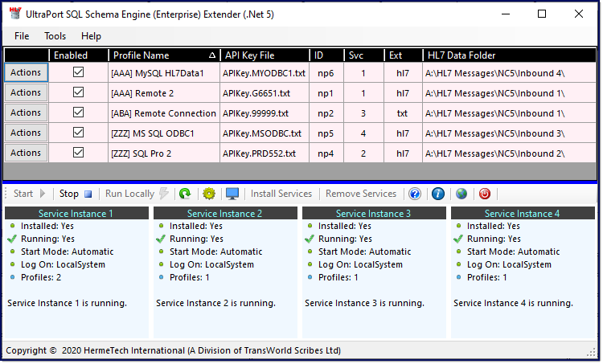Open the Help menu
Viewport: 603px width, 364px height.
coord(91,36)
